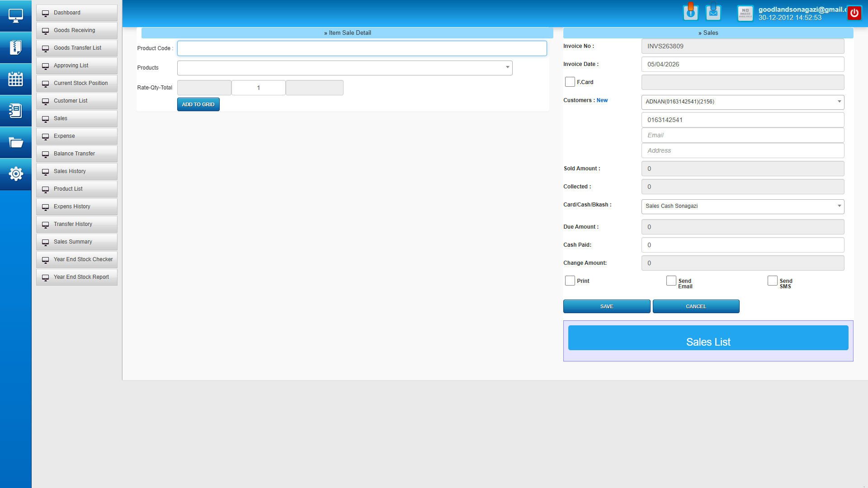The width and height of the screenshot is (868, 488).
Task: Open the monitor dashboard icon in the sidebar
Action: click(x=16, y=16)
